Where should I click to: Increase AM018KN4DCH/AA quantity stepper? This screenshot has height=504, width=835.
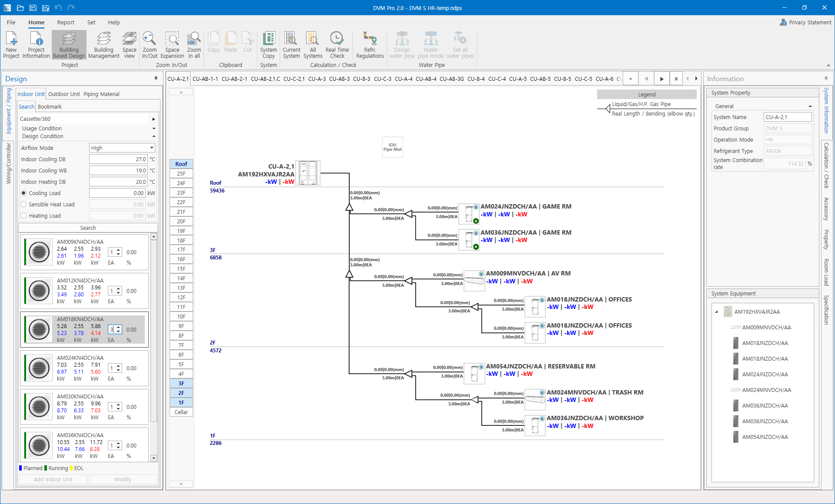[119, 327]
